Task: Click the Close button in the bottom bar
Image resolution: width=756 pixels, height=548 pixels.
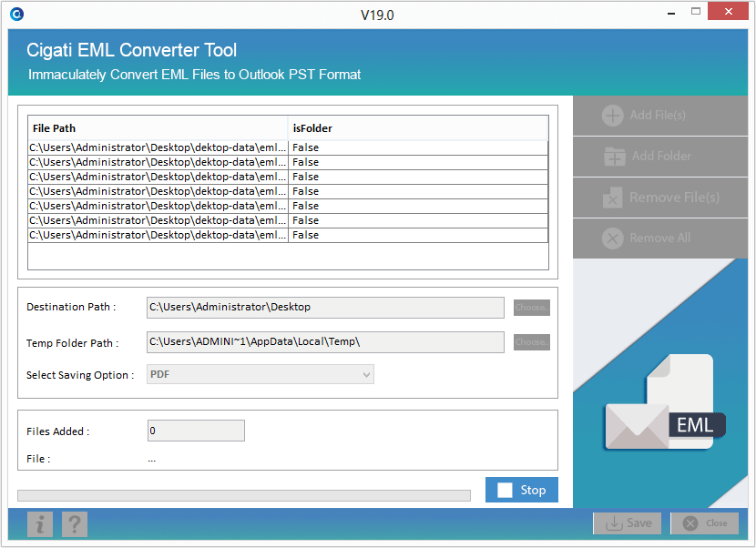Action: pyautogui.click(x=704, y=523)
